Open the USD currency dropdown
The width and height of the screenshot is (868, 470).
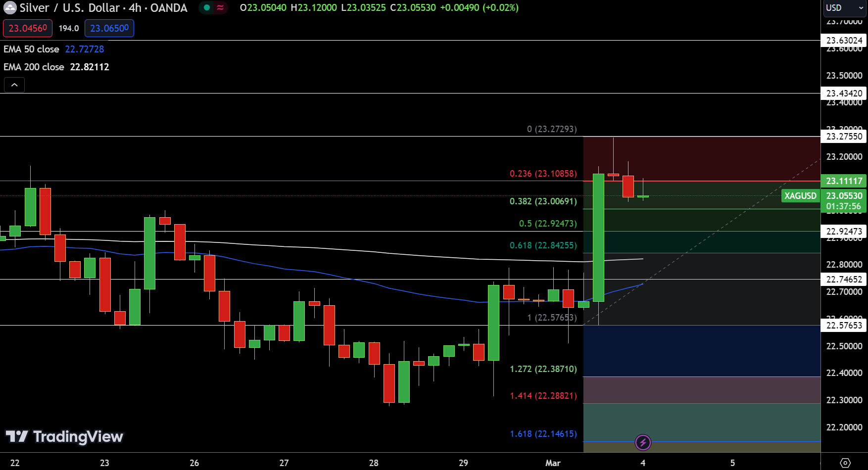[844, 8]
